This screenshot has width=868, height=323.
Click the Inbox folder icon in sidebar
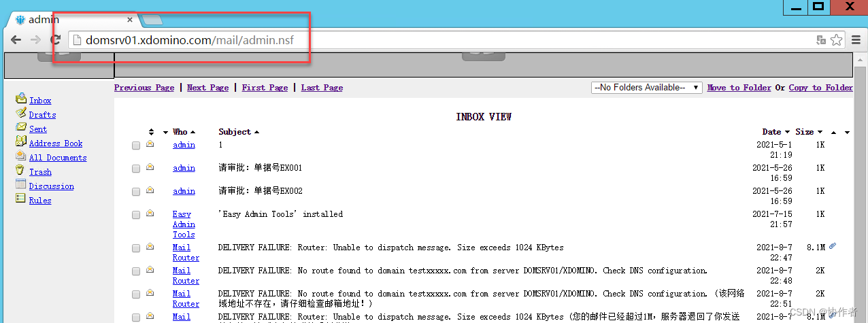point(21,99)
